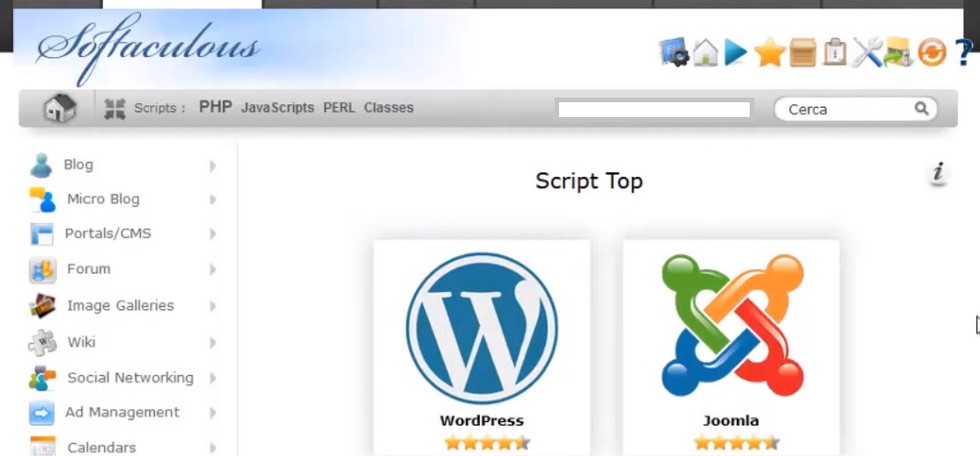This screenshot has height=456, width=980.
Task: Open help via the blue question mark
Action: [963, 53]
